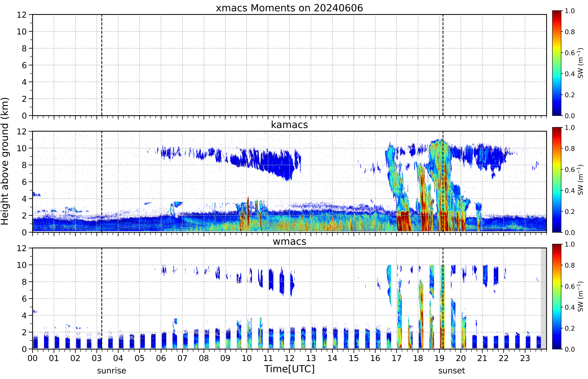Click the y-axis '10' tick of the xmacs panel
Viewport: 588px width, 379px height.
[x=22, y=32]
